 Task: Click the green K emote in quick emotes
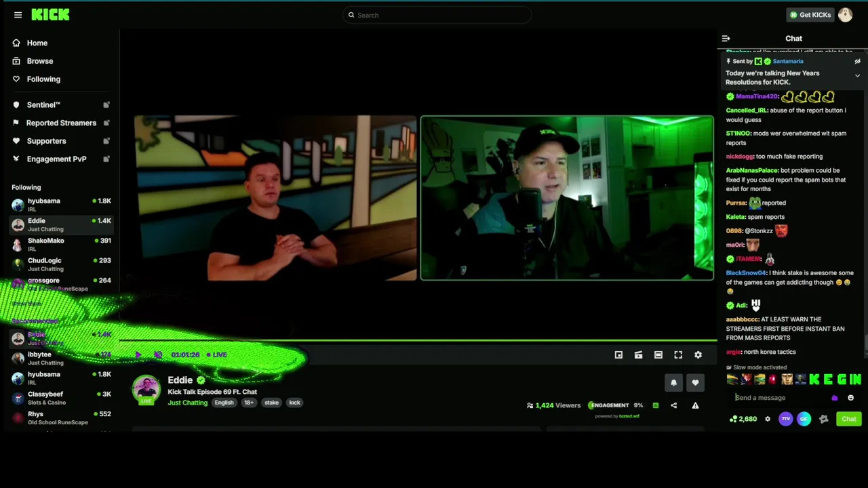tap(814, 380)
